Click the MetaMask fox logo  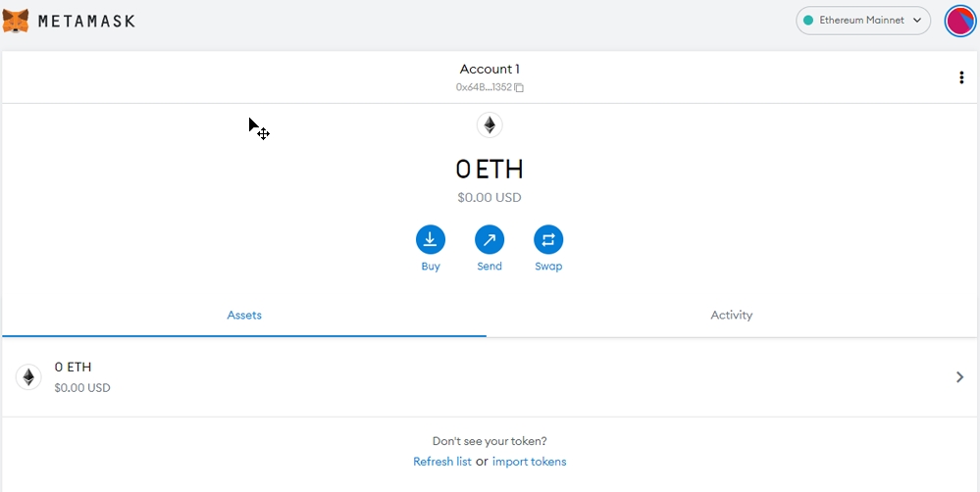coord(16,20)
